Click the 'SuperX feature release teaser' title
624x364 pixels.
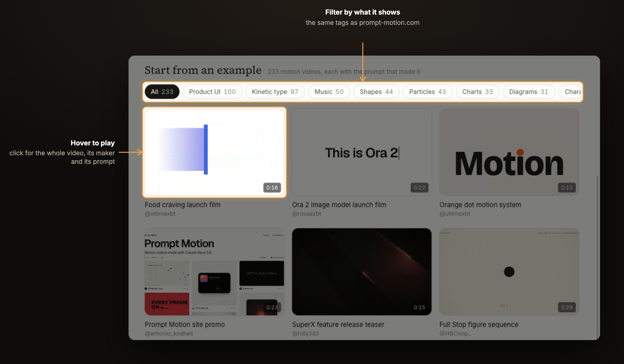pyautogui.click(x=338, y=324)
